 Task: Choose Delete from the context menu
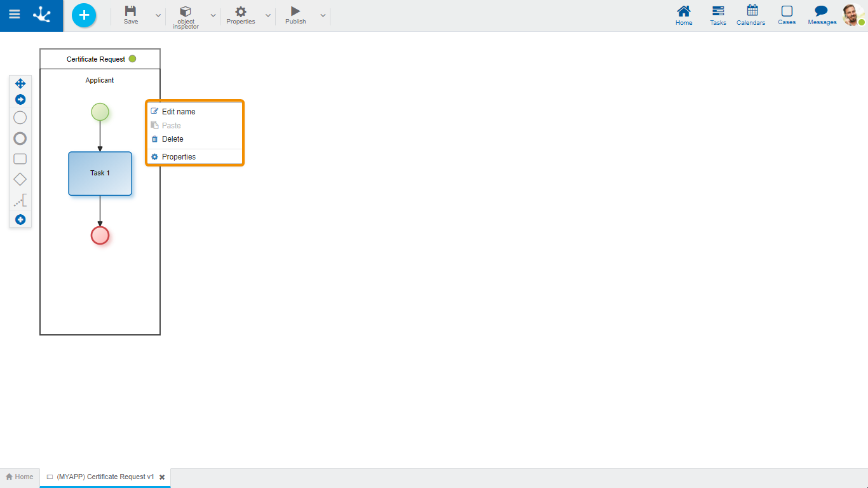[x=172, y=139]
